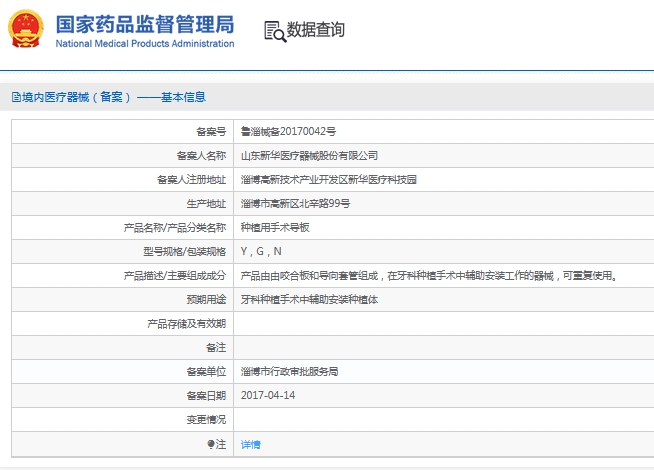This screenshot has height=470, width=654.
Task: Select 山东新华医疗器械股份有限公司 cell
Action: (x=309, y=156)
